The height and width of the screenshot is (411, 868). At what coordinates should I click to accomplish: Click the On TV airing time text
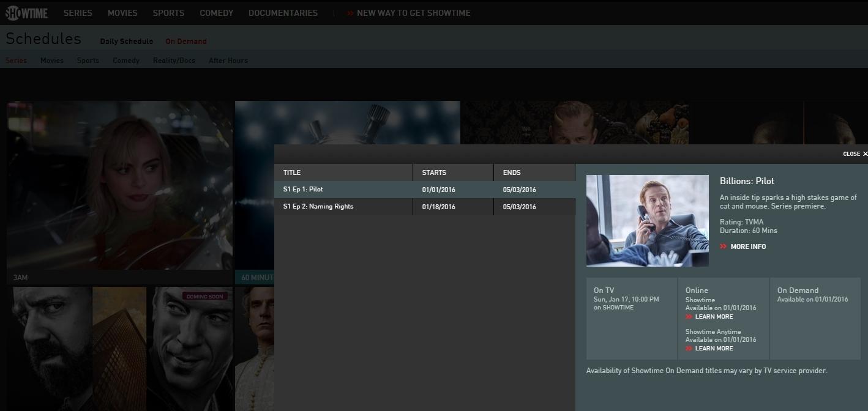626,300
